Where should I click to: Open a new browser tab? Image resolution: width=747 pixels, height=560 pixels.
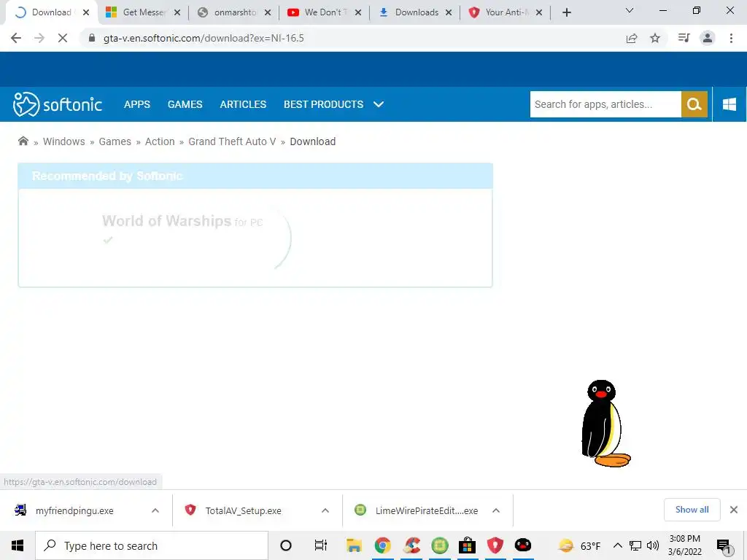pyautogui.click(x=566, y=12)
